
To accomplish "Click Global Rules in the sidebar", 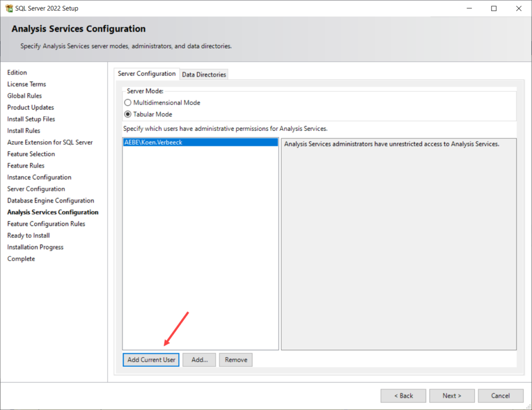I will (x=24, y=95).
